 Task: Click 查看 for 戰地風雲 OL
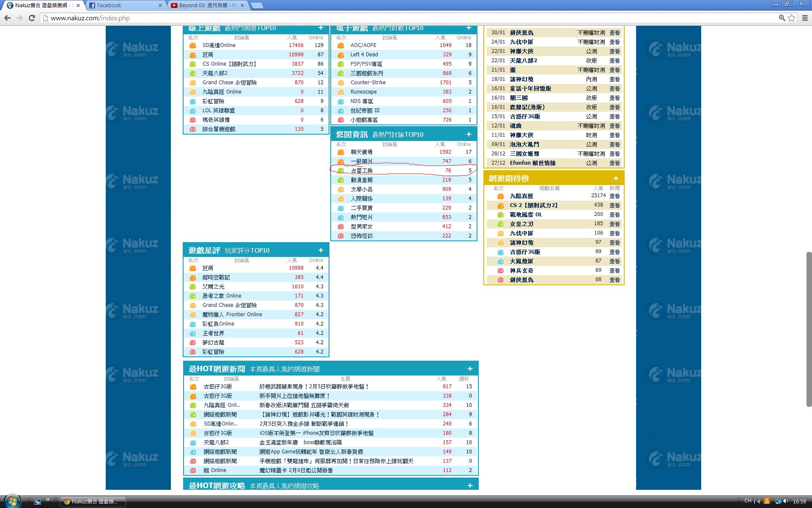coord(614,215)
